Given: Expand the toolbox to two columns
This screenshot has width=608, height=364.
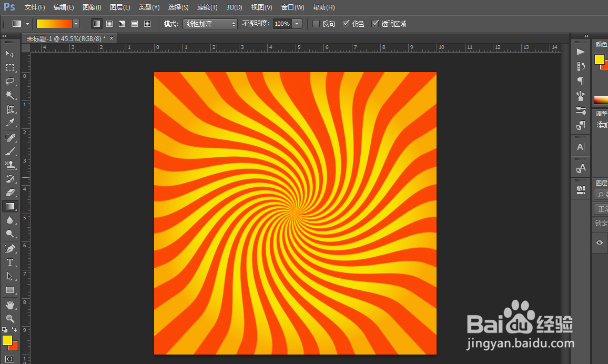Looking at the screenshot, I should coord(4,36).
